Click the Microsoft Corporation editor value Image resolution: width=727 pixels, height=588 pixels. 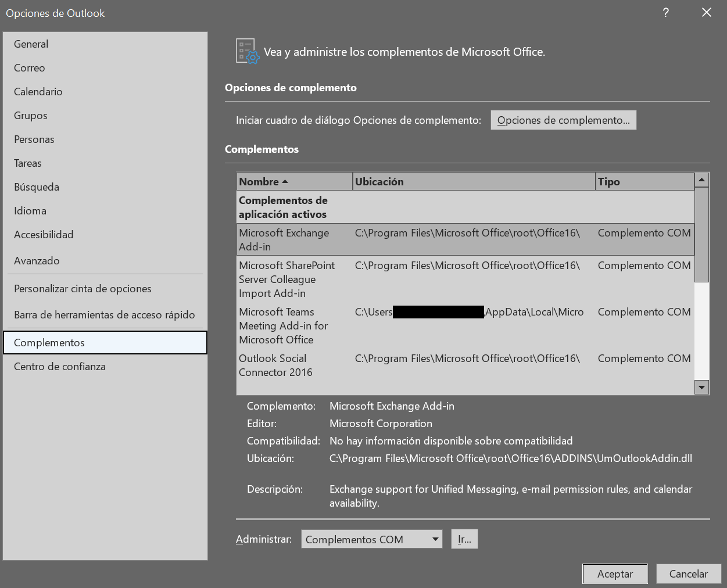pos(381,424)
